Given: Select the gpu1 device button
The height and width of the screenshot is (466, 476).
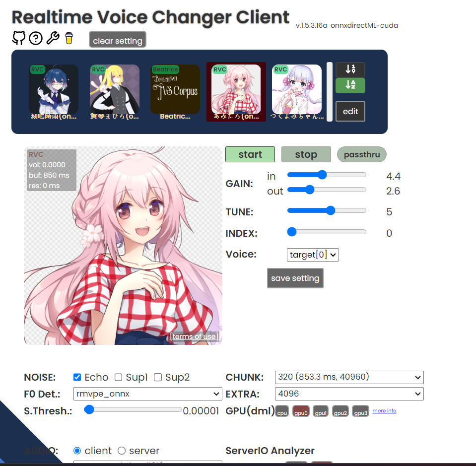Looking at the screenshot, I should (x=321, y=411).
